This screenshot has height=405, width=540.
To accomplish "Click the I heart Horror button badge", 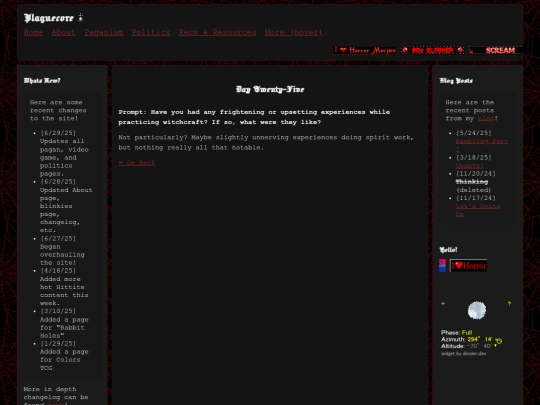I will [x=468, y=266].
